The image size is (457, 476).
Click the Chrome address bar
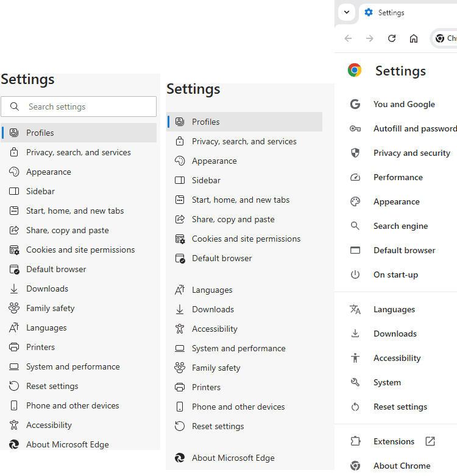point(444,38)
